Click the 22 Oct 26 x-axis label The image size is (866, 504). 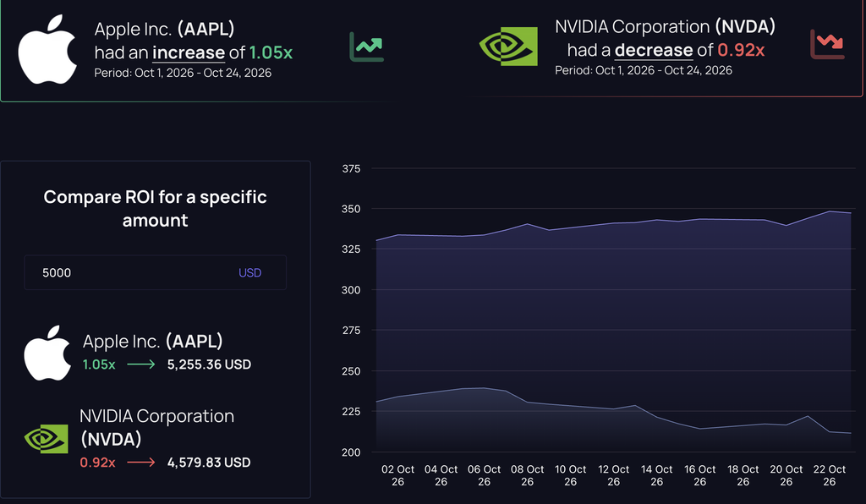830,475
